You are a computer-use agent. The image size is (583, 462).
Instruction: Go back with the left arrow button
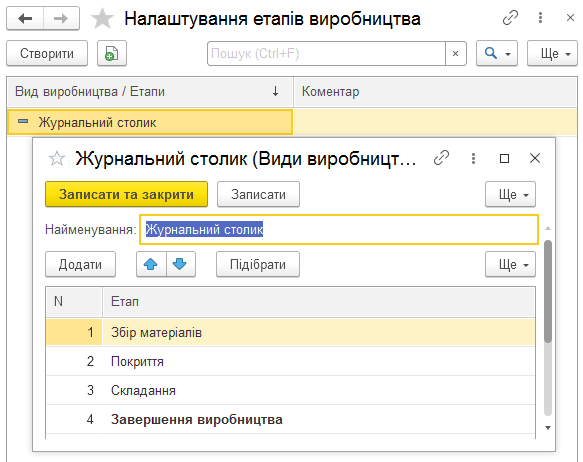[x=25, y=18]
